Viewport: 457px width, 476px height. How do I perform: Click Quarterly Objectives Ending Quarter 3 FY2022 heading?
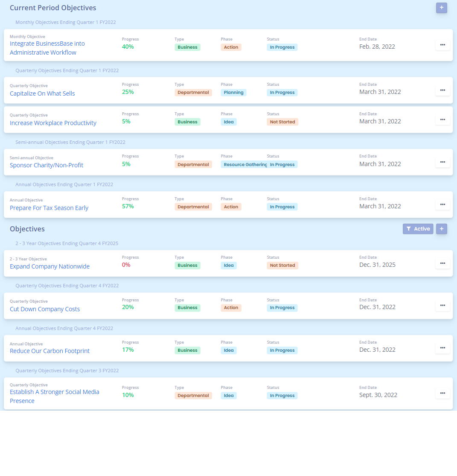67,371
